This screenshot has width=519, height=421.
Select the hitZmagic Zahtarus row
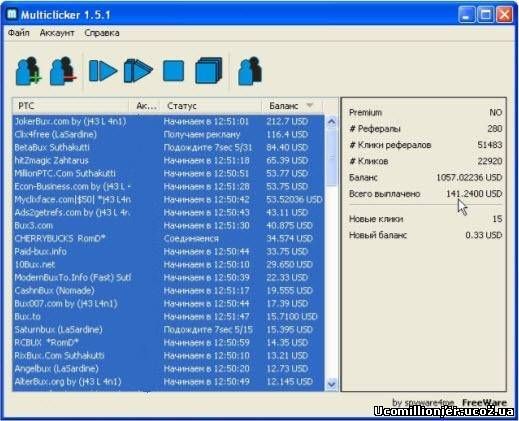168,160
